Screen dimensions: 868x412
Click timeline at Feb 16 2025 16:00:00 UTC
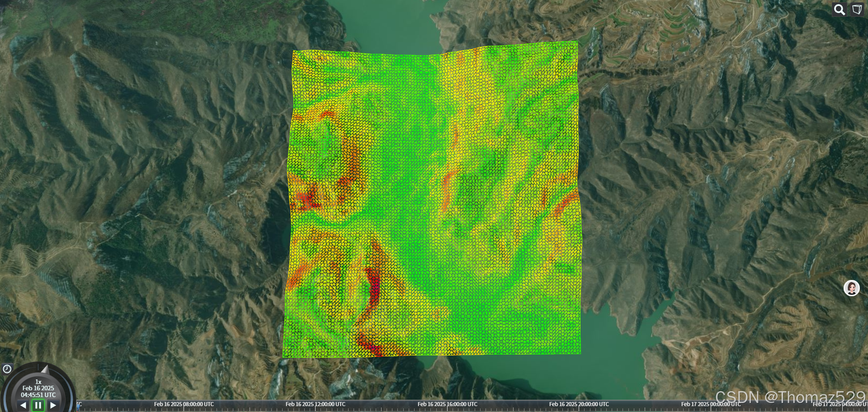pos(448,404)
